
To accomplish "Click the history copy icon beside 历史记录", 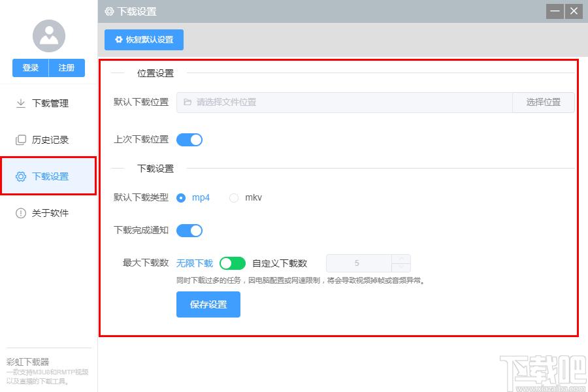I will point(21,140).
